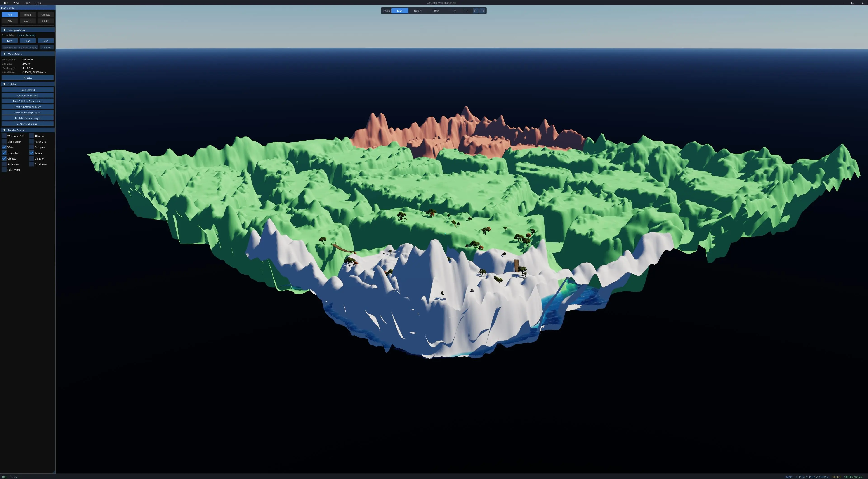868x479 pixels.
Task: Open the File menu in menu bar
Action: (x=6, y=3)
